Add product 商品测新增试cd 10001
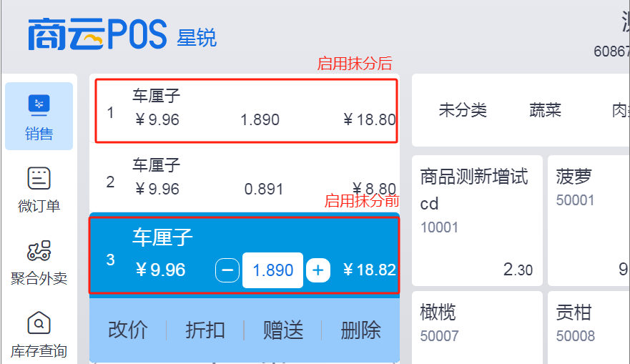This screenshot has width=630, height=364. 477,220
